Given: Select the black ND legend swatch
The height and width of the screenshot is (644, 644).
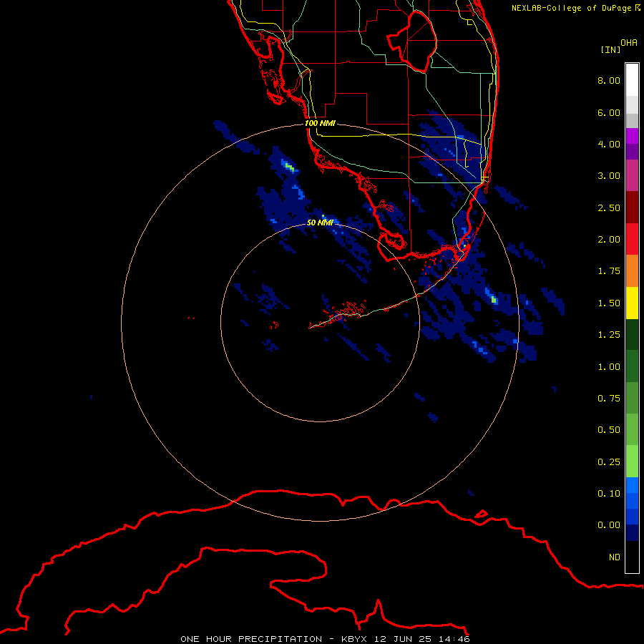Looking at the screenshot, I should click(x=632, y=557).
